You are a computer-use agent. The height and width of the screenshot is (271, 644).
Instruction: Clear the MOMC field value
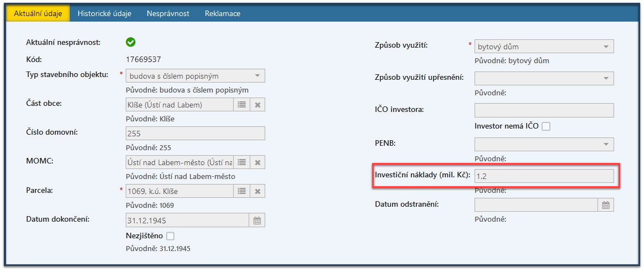click(x=257, y=162)
